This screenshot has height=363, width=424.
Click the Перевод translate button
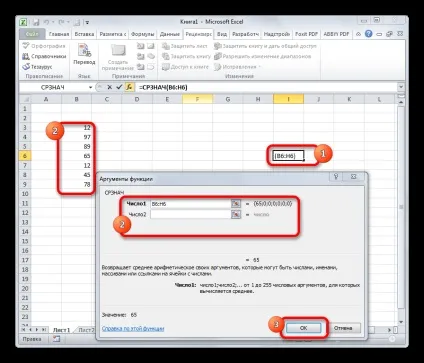(84, 54)
